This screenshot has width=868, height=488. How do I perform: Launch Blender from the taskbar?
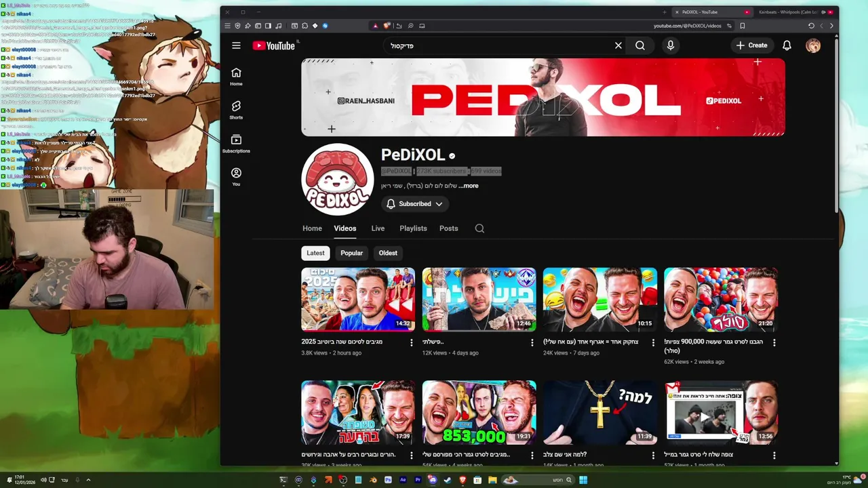[x=374, y=480]
